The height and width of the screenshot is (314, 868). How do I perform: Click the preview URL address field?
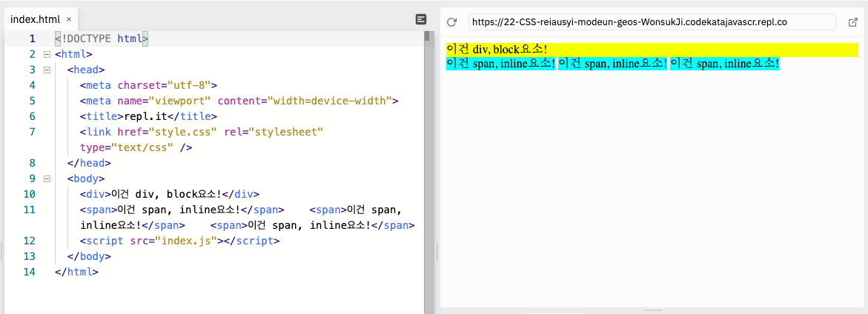click(x=652, y=22)
